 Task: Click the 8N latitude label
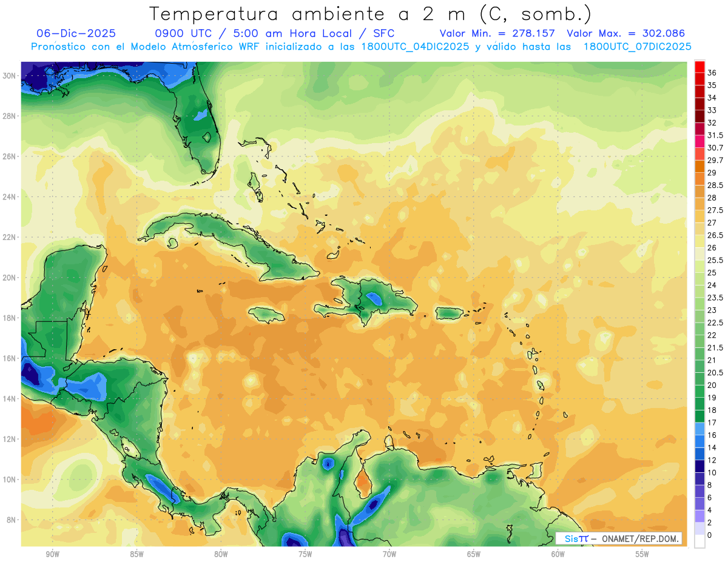click(x=12, y=520)
